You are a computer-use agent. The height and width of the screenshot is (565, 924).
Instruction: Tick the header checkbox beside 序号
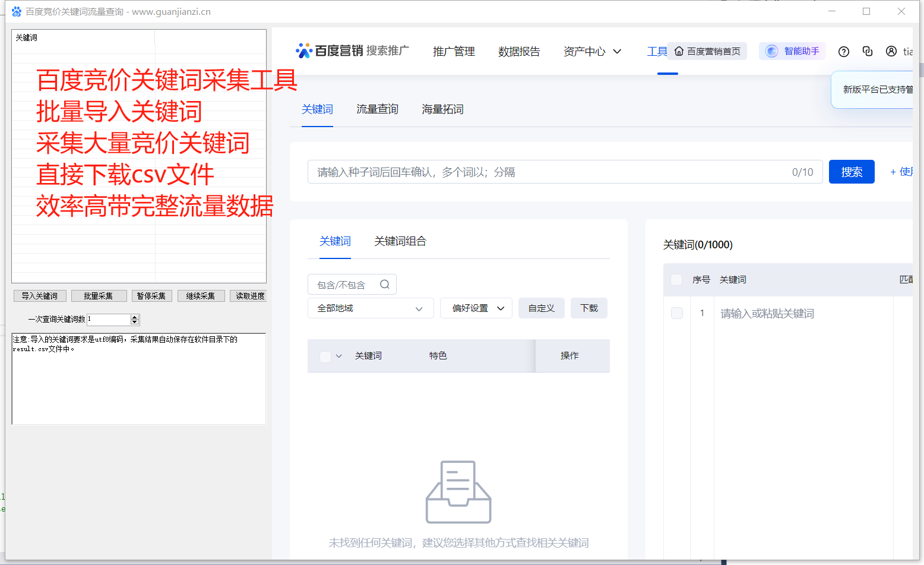(x=676, y=280)
